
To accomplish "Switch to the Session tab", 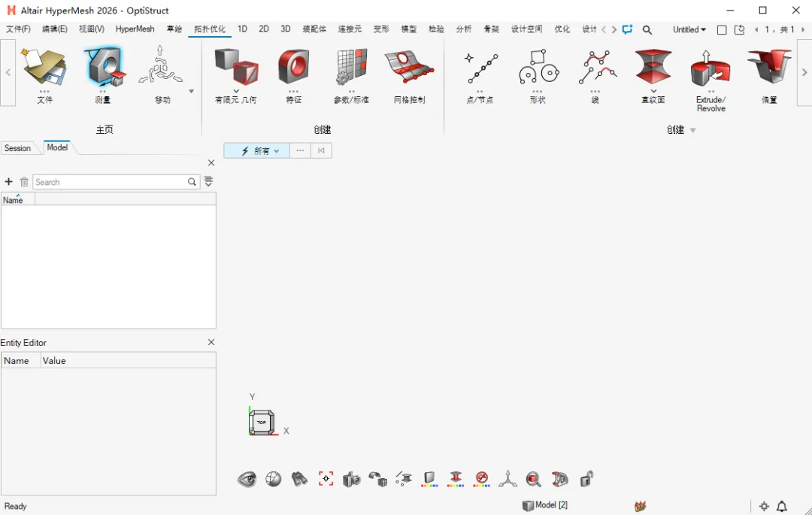I will (x=17, y=148).
